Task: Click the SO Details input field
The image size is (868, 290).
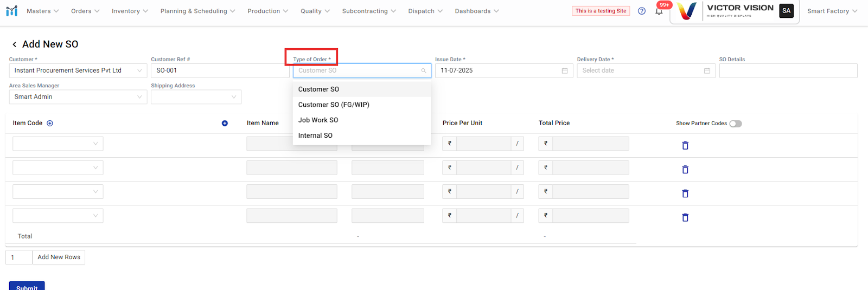Action: pyautogui.click(x=788, y=70)
